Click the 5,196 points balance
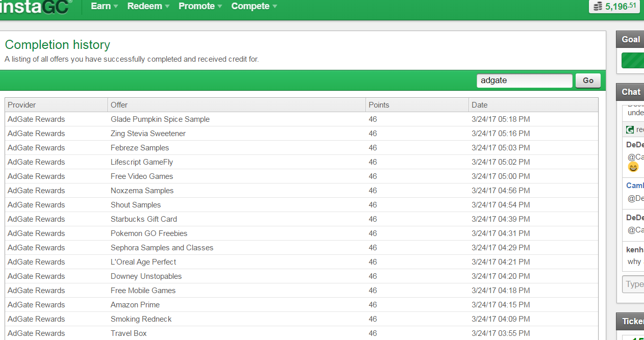 pyautogui.click(x=621, y=6)
